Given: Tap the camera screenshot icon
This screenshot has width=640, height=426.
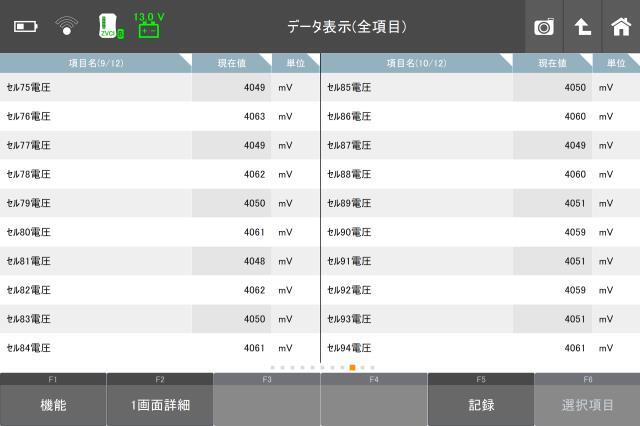Looking at the screenshot, I should pos(544,27).
